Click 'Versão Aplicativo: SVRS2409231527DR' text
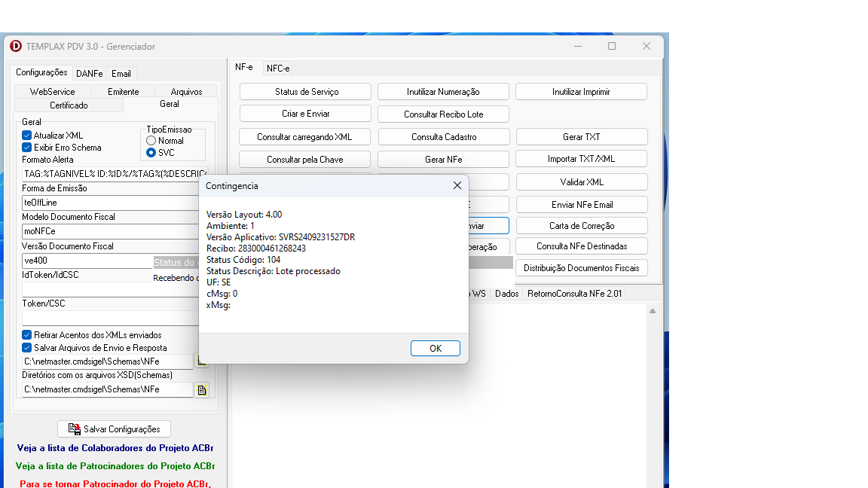Screen dimensions: 868x488 click(280, 236)
